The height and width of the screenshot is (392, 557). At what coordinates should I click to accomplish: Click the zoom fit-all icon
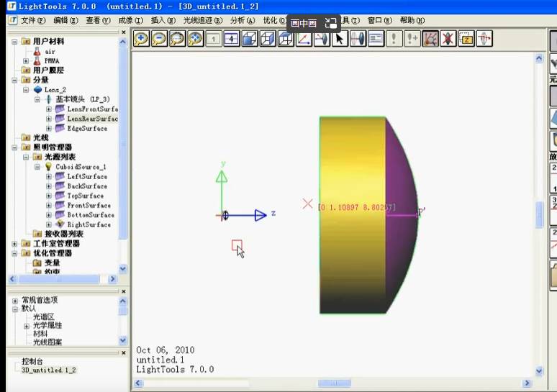[196, 39]
